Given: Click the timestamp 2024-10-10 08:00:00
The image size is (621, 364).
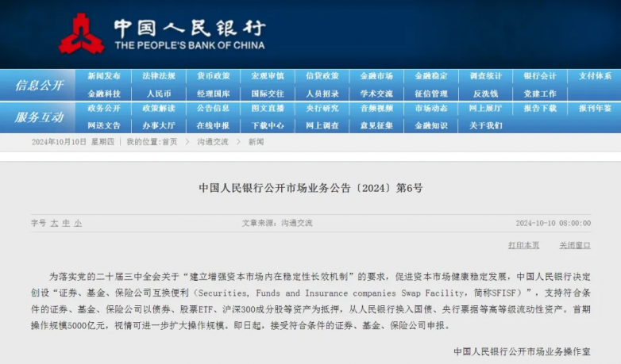Looking at the screenshot, I should tap(553, 223).
